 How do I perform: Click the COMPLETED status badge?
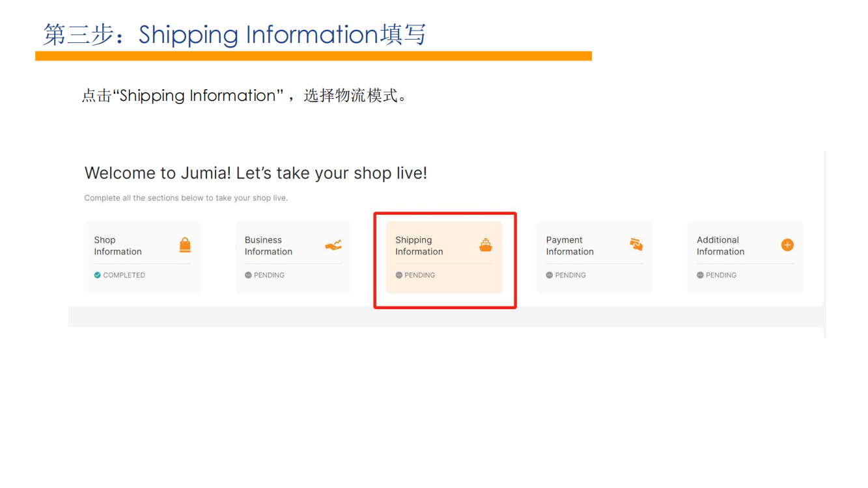[120, 275]
